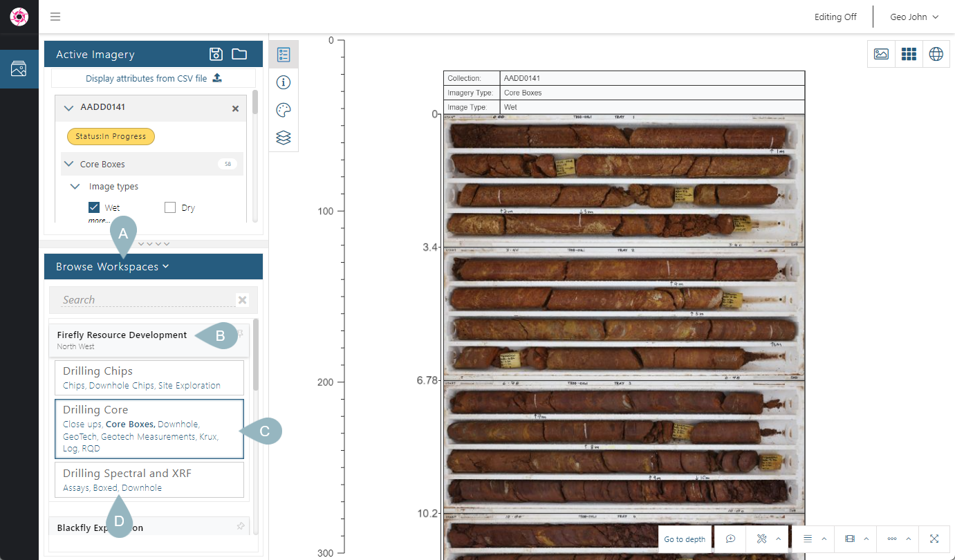Remove the AADD0141 collection from active imagery

pyautogui.click(x=235, y=109)
